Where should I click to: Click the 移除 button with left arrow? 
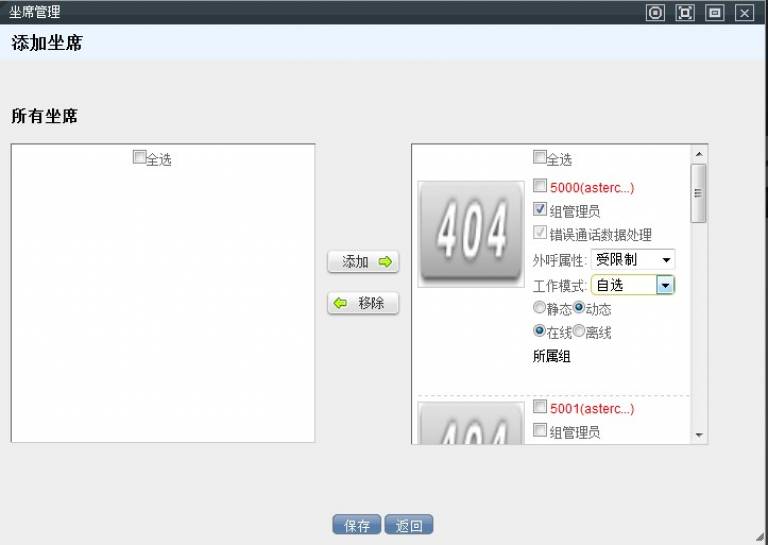coord(363,303)
